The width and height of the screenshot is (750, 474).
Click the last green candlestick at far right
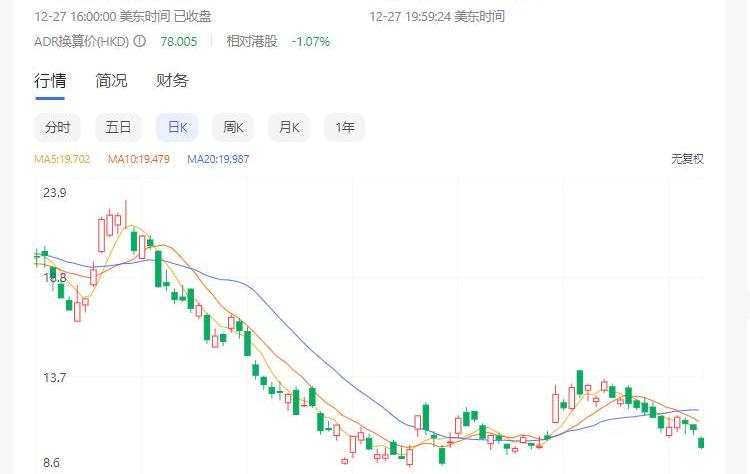[701, 442]
